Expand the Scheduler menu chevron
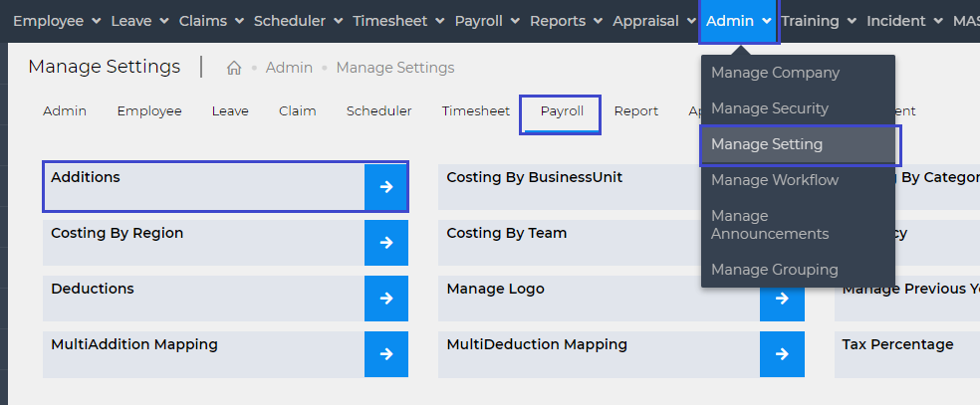Image resolution: width=980 pixels, height=405 pixels. click(338, 21)
